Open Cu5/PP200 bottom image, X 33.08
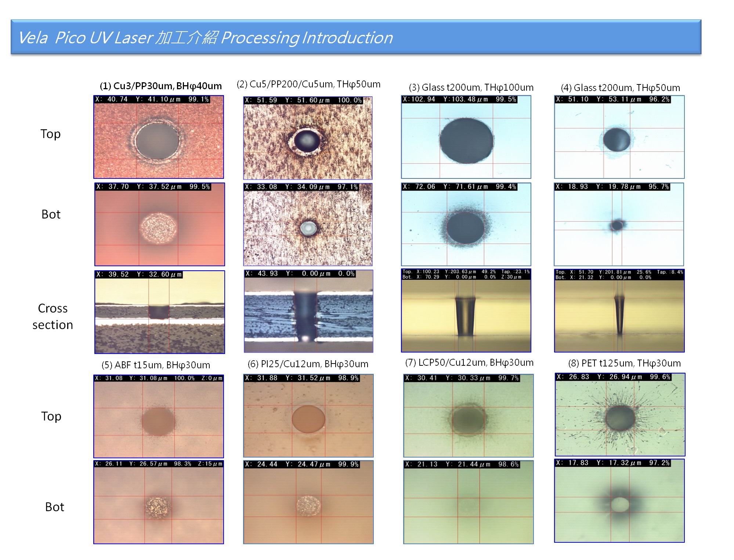The width and height of the screenshot is (734, 560). click(308, 224)
